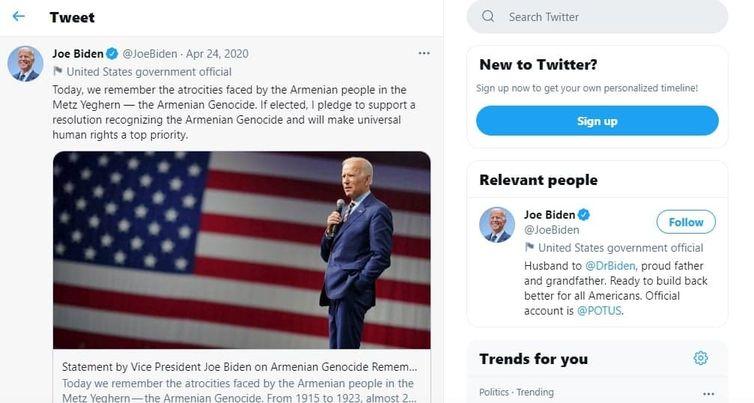This screenshot has width=754, height=403.
Task: Open the @POTUS account link
Action: 599,311
